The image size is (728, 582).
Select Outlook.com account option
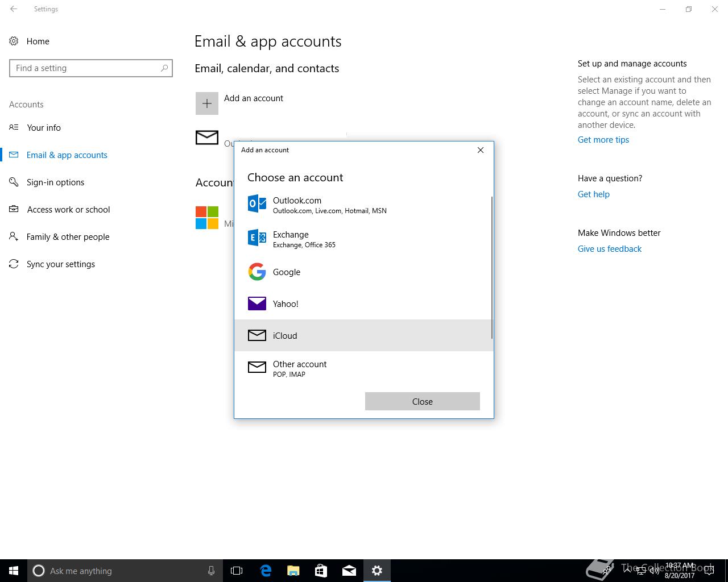coord(363,205)
